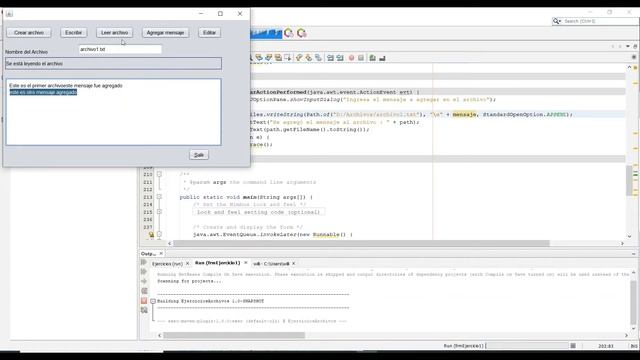
Task: Click the run progress bar in the status bar
Action: click(x=527, y=346)
